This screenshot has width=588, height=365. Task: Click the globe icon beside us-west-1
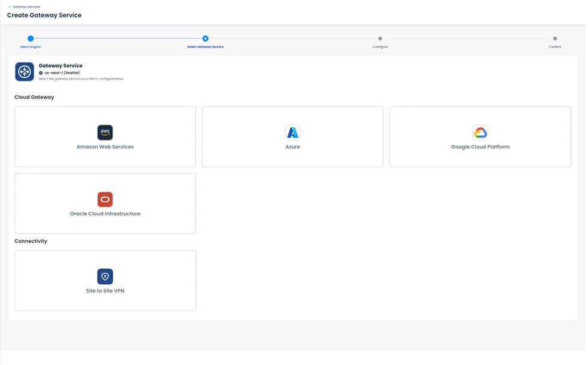point(41,73)
